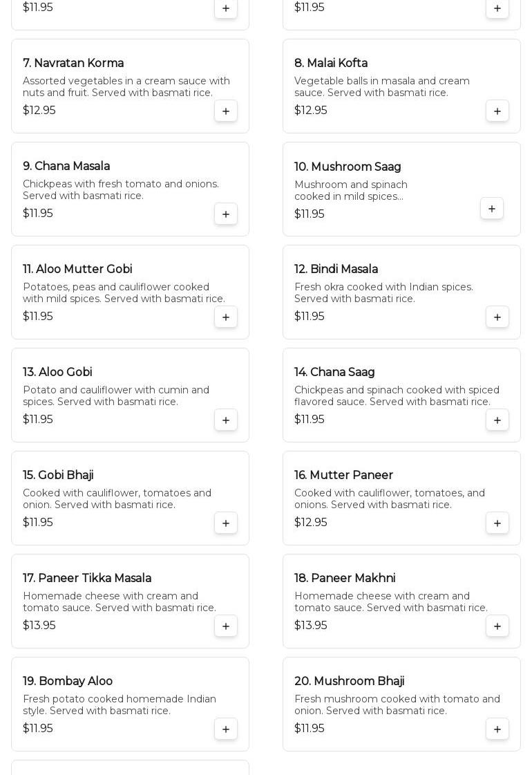View the Chana Saag description text
Image resolution: width=532 pixels, height=775 pixels.
coord(397,396)
